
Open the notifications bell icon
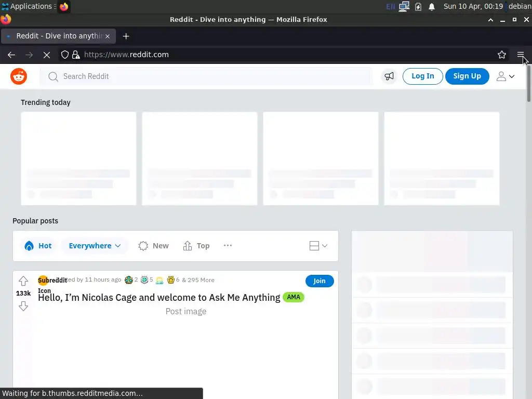coord(432,7)
